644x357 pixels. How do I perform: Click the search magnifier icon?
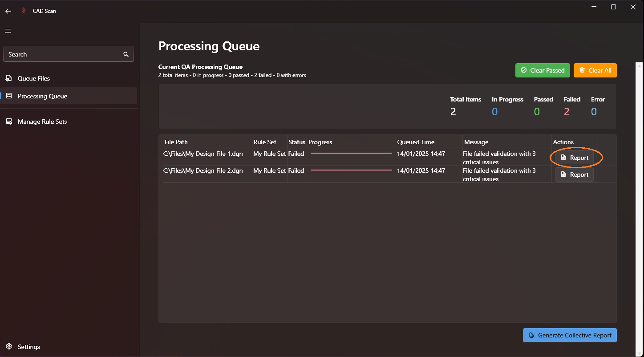[x=126, y=54]
